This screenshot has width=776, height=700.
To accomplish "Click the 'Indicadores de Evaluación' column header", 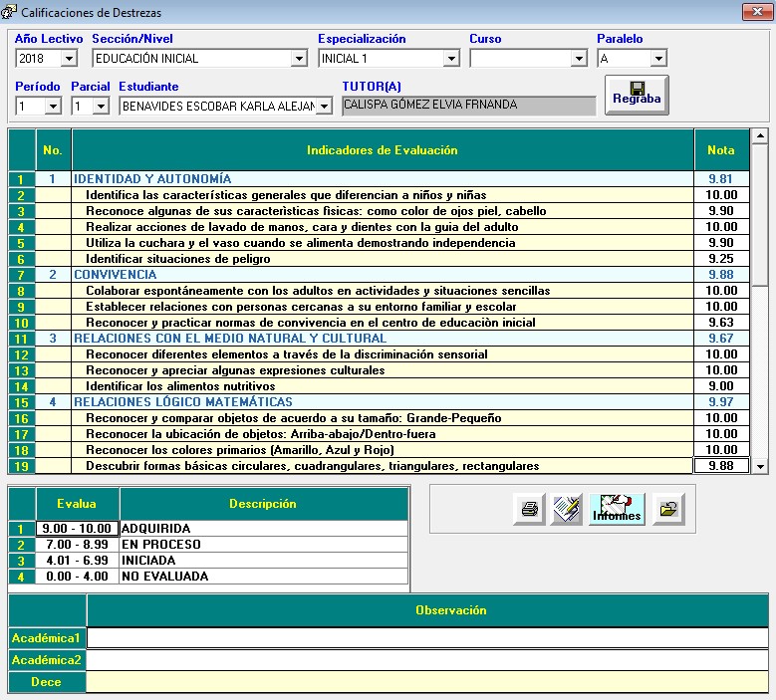I will pos(383,150).
